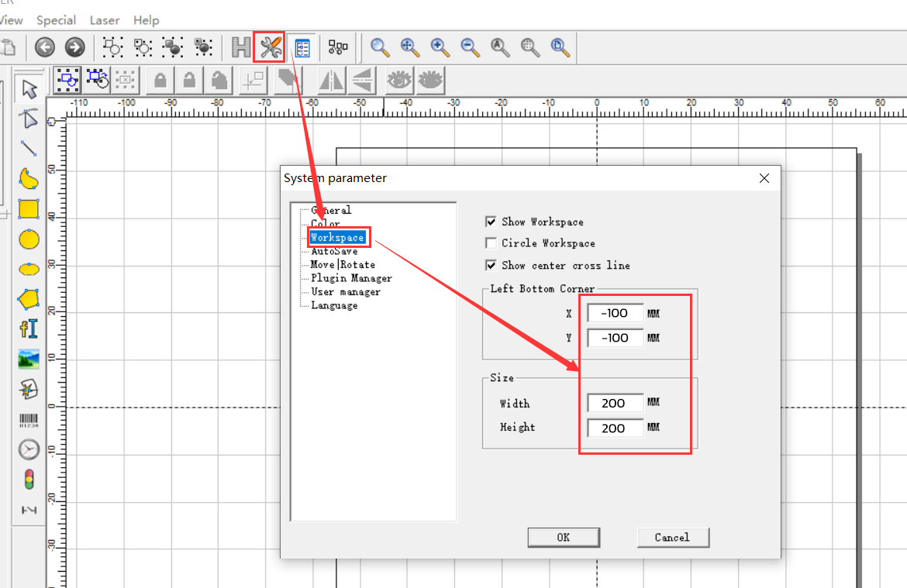907x588 pixels.
Task: Enable the Circle Workspace checkbox
Action: (491, 243)
